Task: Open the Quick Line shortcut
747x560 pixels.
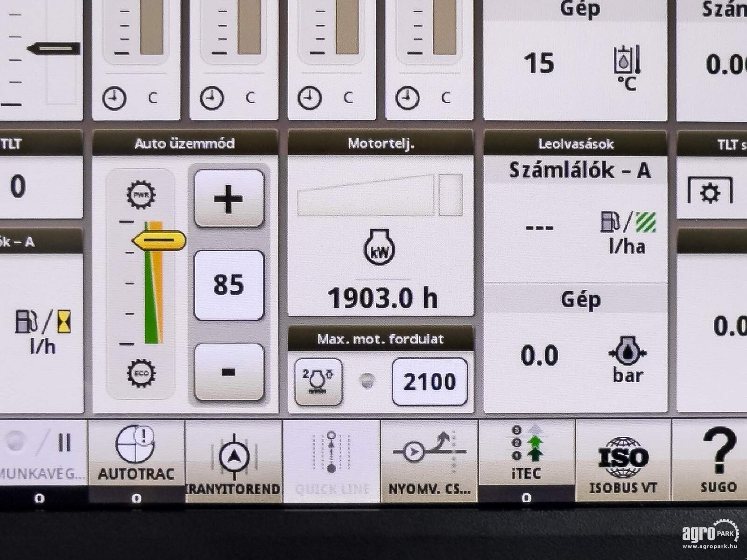Action: [331, 461]
